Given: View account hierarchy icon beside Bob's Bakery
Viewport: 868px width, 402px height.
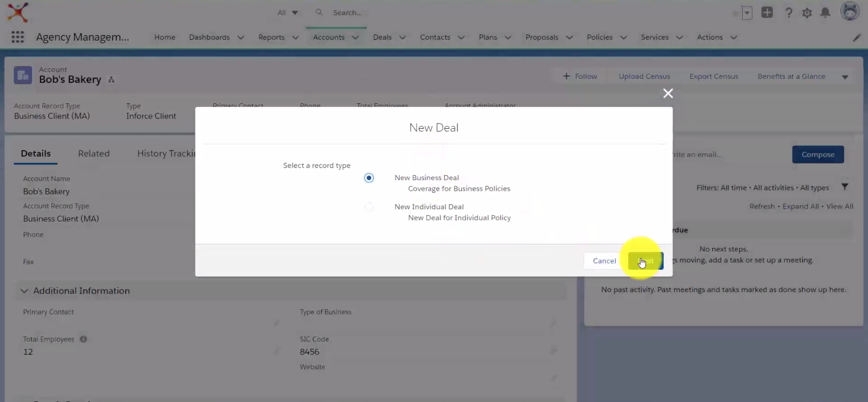Looking at the screenshot, I should coord(111,80).
